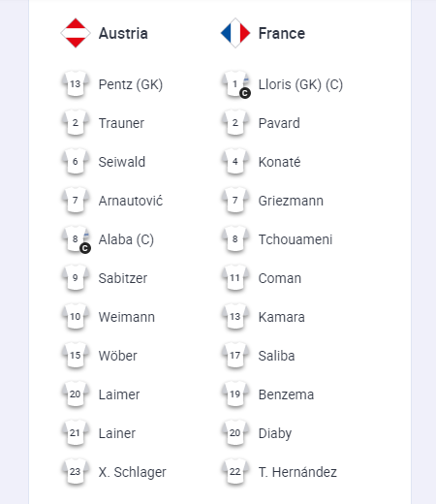Open Tchouameni's player entry
This screenshot has width=436, height=504.
coord(296,239)
